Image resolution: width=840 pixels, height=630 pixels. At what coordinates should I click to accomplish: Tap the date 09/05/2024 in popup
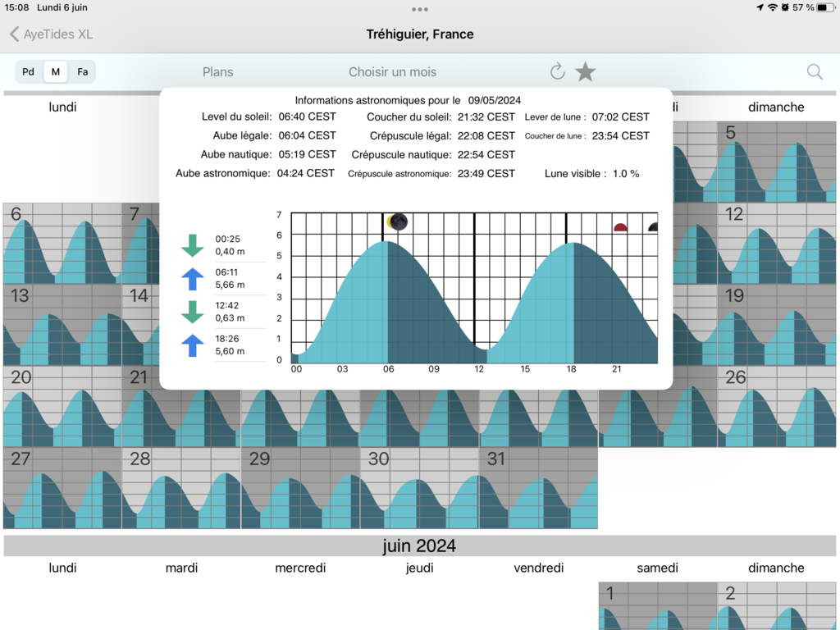click(x=495, y=100)
